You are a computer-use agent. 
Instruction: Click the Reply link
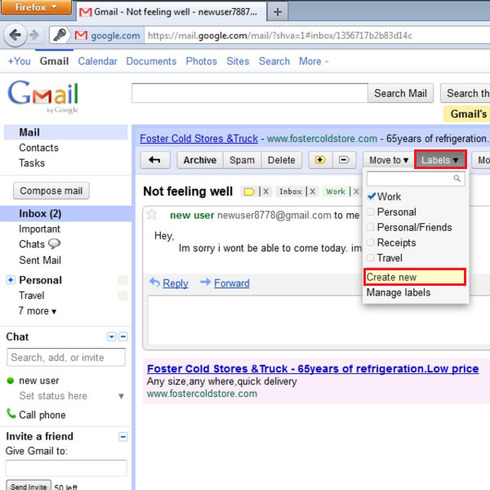175,283
